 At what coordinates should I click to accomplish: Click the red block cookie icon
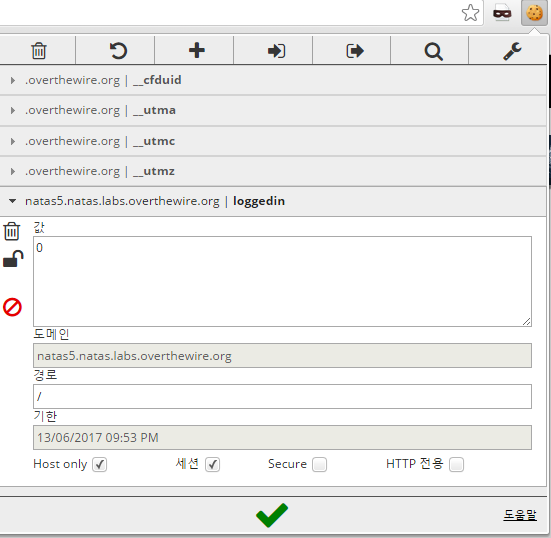point(12,307)
